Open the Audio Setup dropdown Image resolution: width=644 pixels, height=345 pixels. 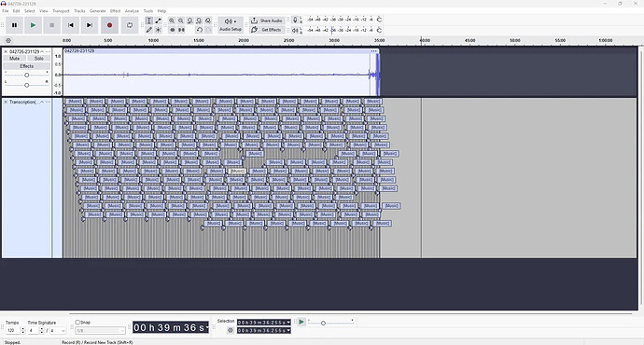pos(231,25)
